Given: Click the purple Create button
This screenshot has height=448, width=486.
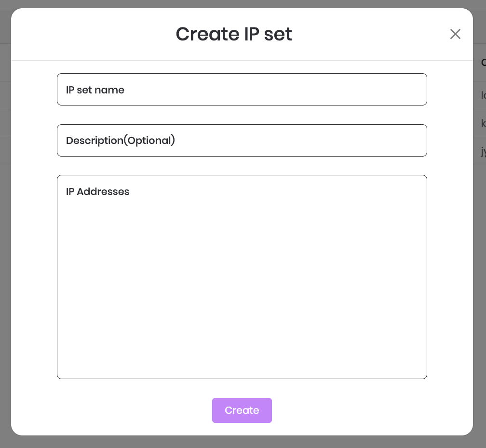Looking at the screenshot, I should (242, 410).
